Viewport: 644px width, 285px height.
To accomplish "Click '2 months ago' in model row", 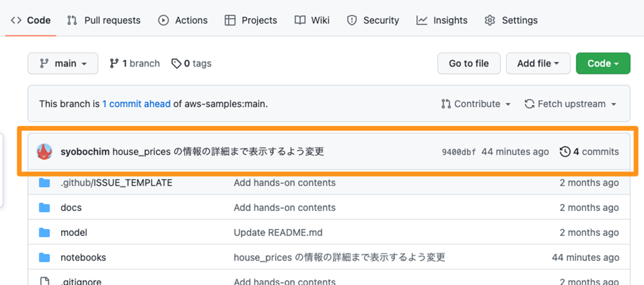I will point(589,233).
